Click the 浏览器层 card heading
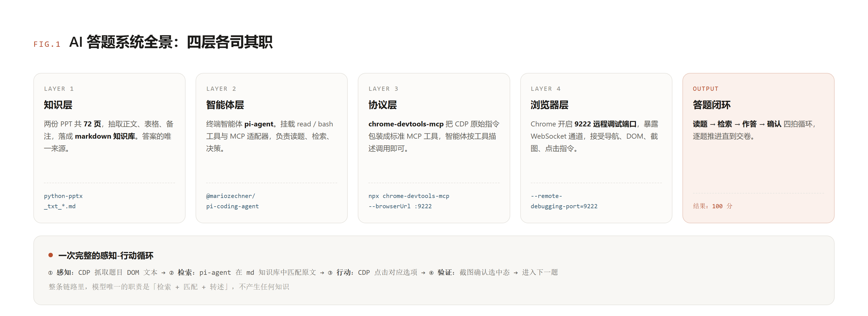The height and width of the screenshot is (316, 868). pos(549,105)
